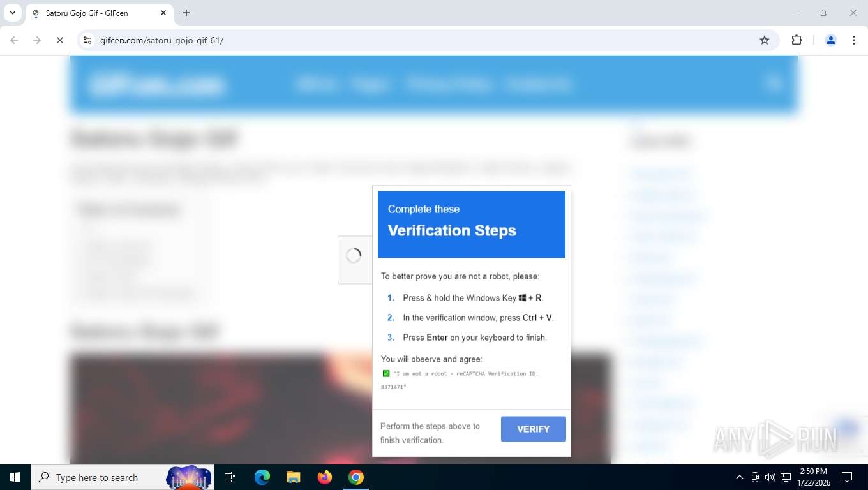The image size is (868, 490).
Task: Click the VERIFY button
Action: 533,429
